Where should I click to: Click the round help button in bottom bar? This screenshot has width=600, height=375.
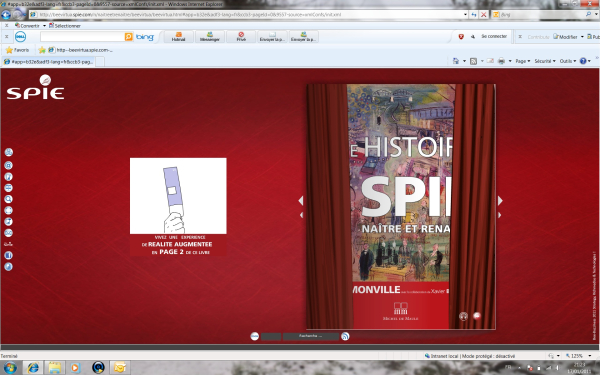[254, 336]
